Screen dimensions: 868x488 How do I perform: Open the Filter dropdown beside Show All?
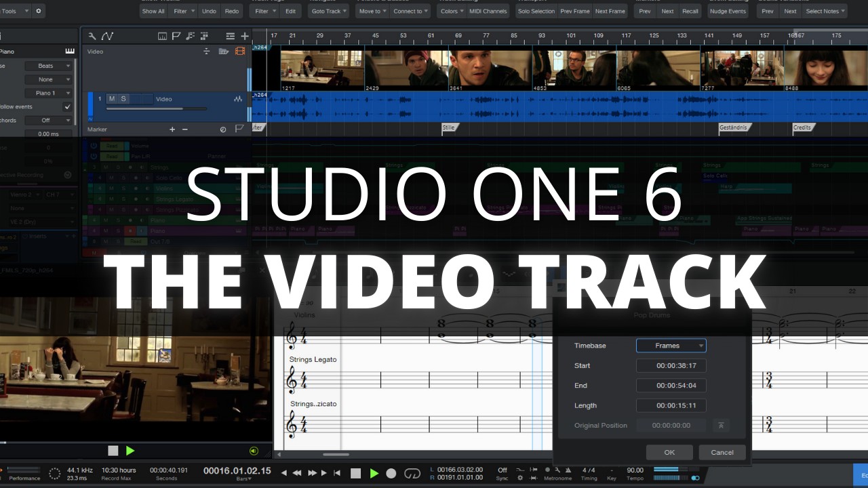183,11
